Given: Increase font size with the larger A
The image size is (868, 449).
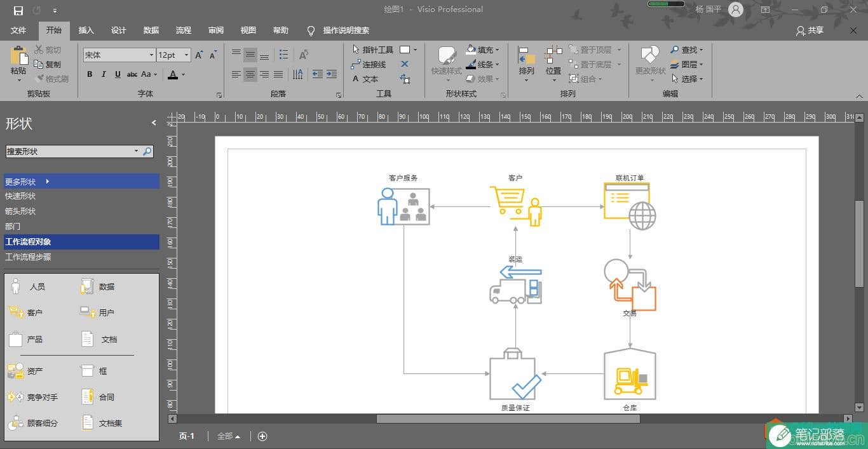Looking at the screenshot, I should click(199, 55).
